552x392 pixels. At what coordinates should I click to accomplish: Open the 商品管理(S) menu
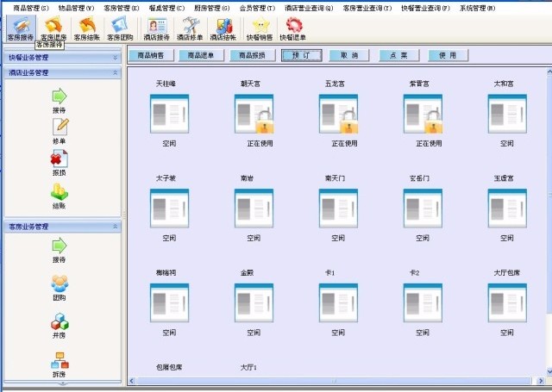click(31, 8)
